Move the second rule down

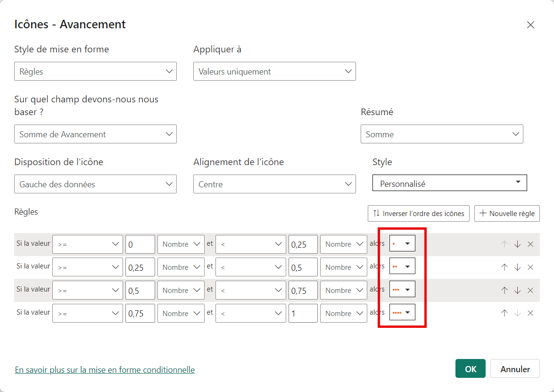[x=517, y=267]
